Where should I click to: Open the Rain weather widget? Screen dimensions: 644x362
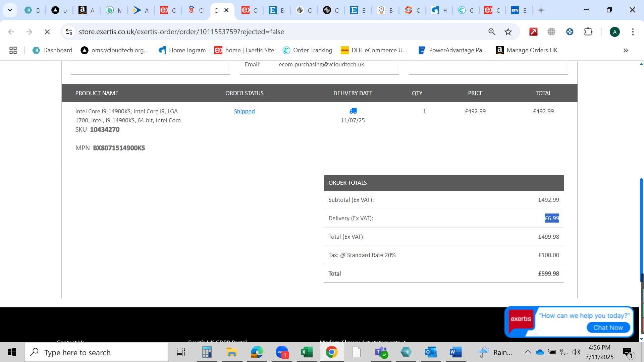[x=495, y=352]
